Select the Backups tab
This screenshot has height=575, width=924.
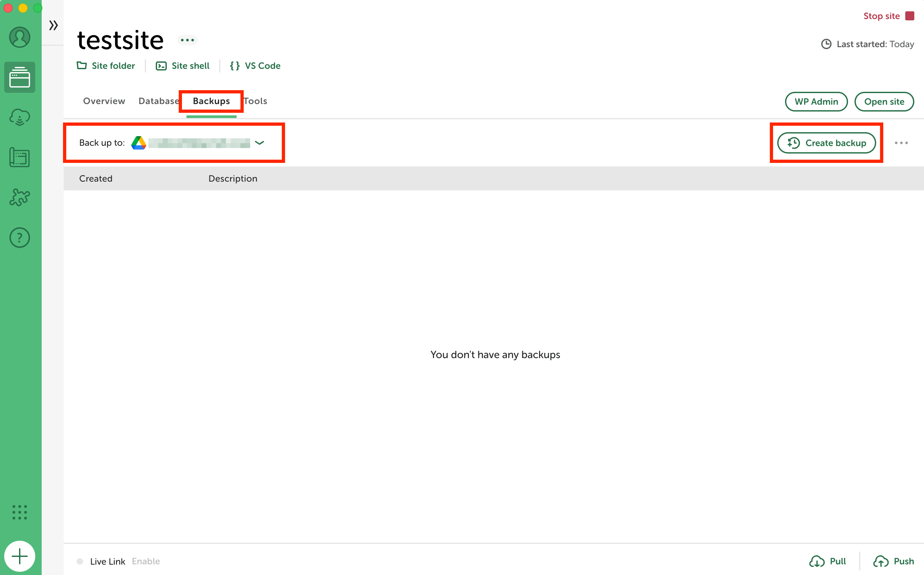211,101
